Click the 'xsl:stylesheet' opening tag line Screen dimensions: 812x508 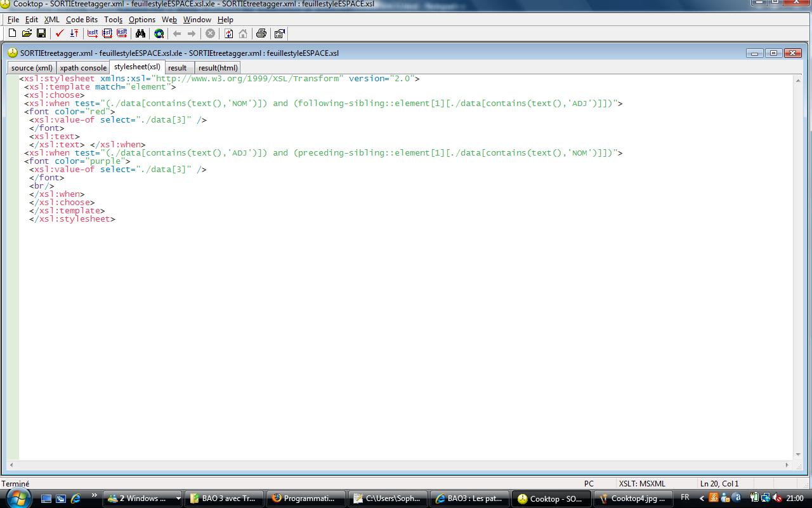pyautogui.click(x=219, y=79)
